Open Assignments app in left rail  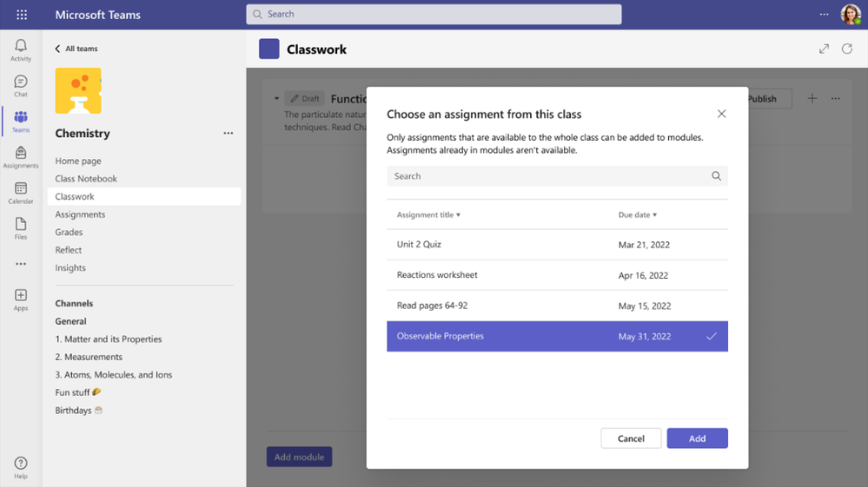coord(21,157)
